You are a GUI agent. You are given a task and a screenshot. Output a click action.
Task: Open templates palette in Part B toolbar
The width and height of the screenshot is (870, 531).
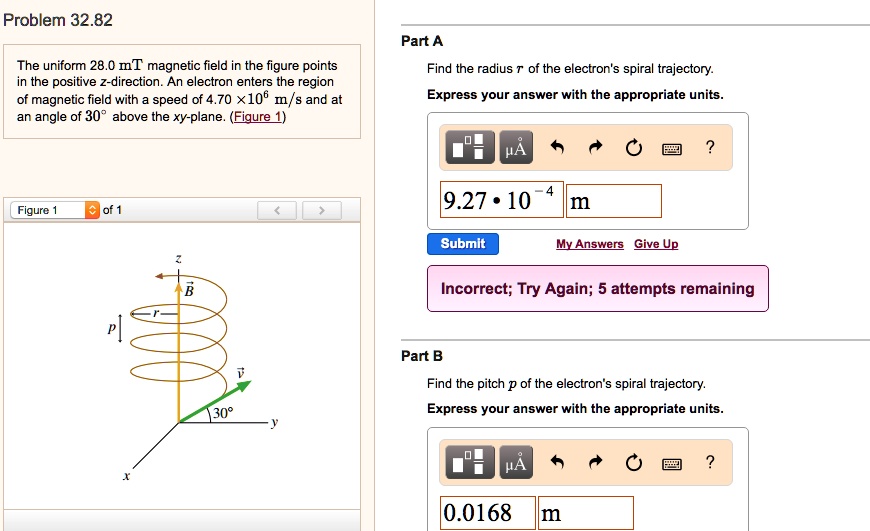470,462
